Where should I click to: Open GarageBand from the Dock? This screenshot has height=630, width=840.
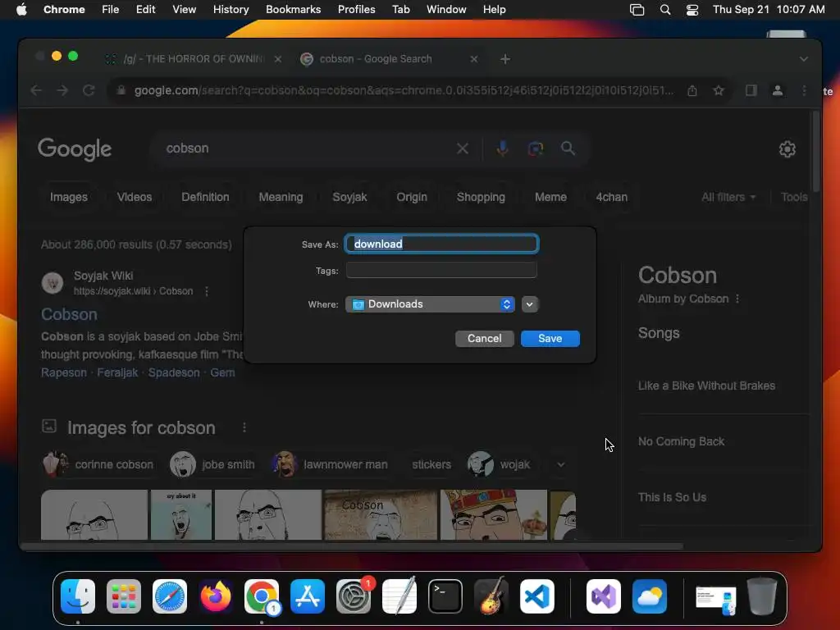tap(491, 596)
